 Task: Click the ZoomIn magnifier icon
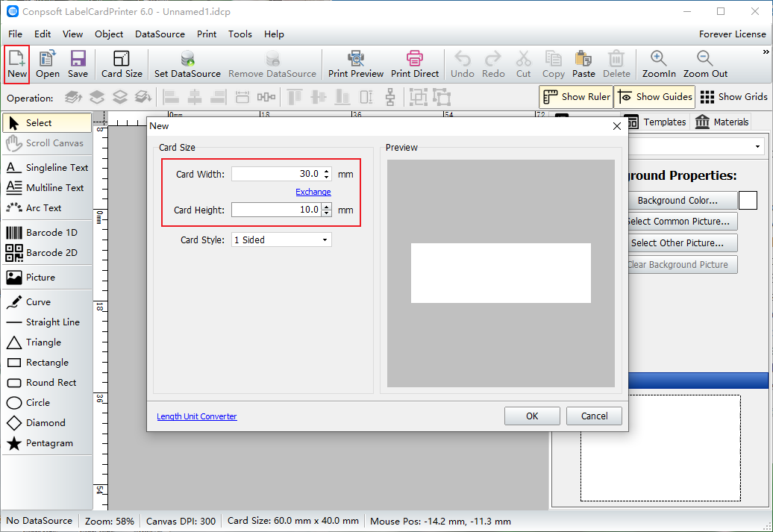pos(659,64)
